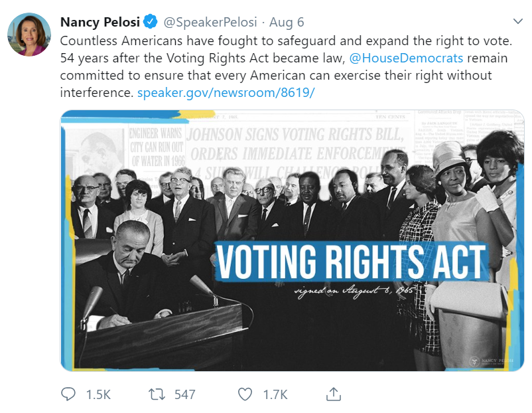The width and height of the screenshot is (532, 413).
Task: Like the tweet with the heart icon
Action: tap(245, 394)
